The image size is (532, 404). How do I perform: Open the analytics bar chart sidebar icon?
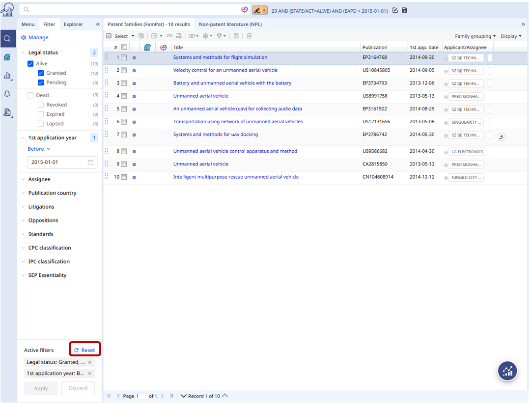click(x=7, y=76)
